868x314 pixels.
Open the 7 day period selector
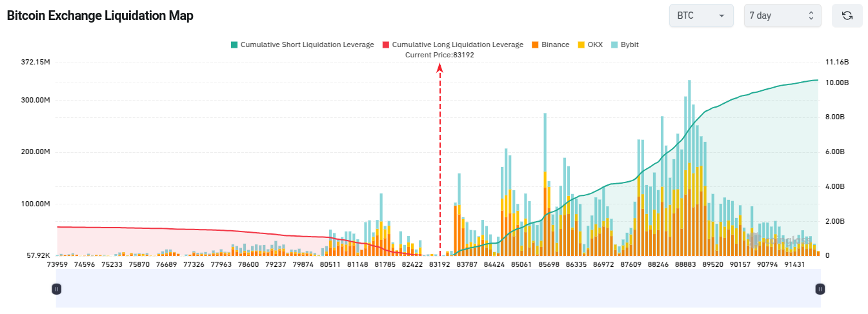point(783,15)
